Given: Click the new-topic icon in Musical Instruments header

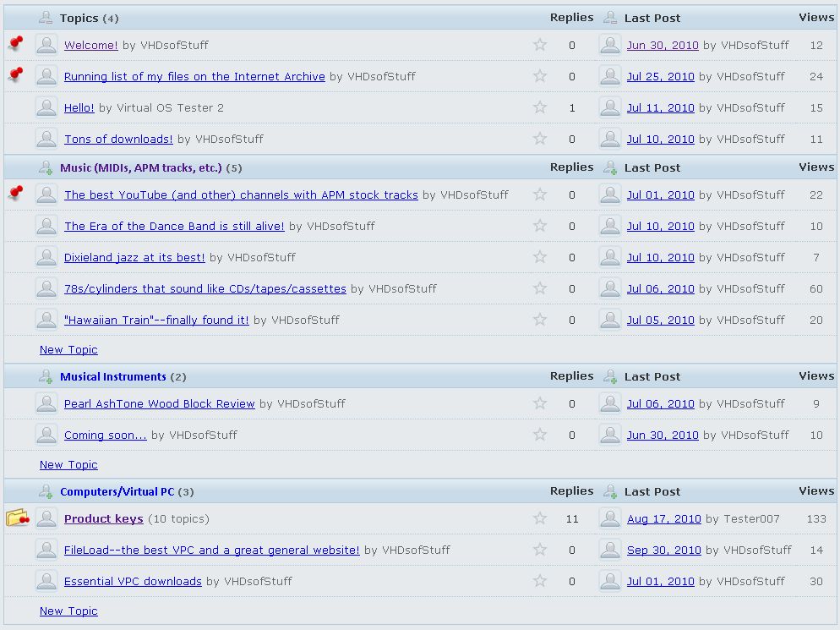Looking at the screenshot, I should (46, 376).
